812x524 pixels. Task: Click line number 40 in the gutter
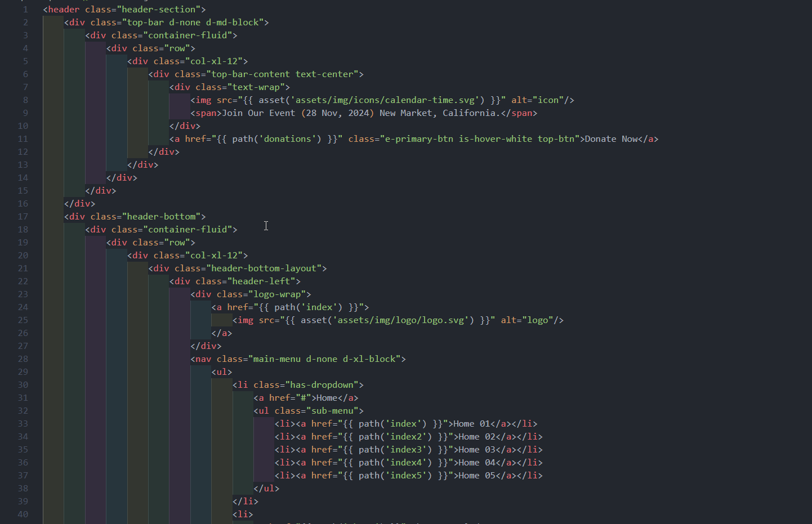[x=23, y=514]
